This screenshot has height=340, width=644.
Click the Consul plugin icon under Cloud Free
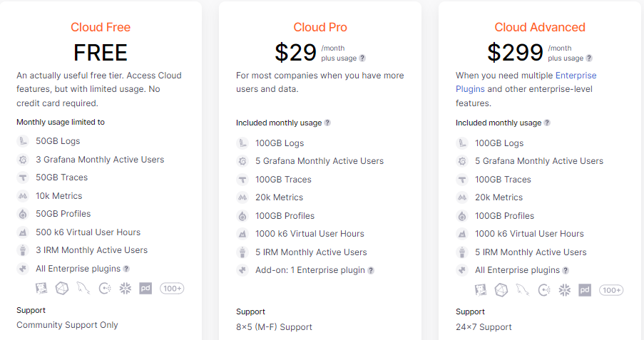pos(105,289)
